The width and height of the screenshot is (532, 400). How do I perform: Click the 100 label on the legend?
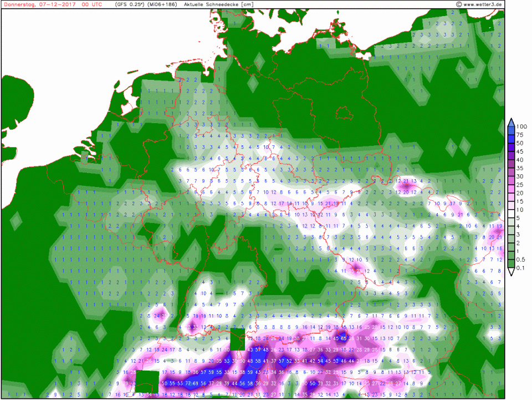(521, 126)
